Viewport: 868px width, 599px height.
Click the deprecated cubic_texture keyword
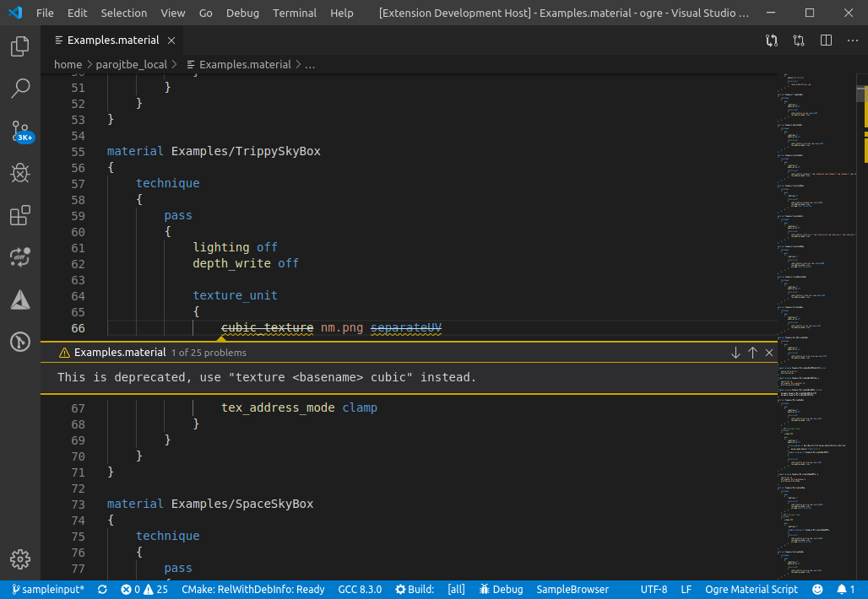268,328
